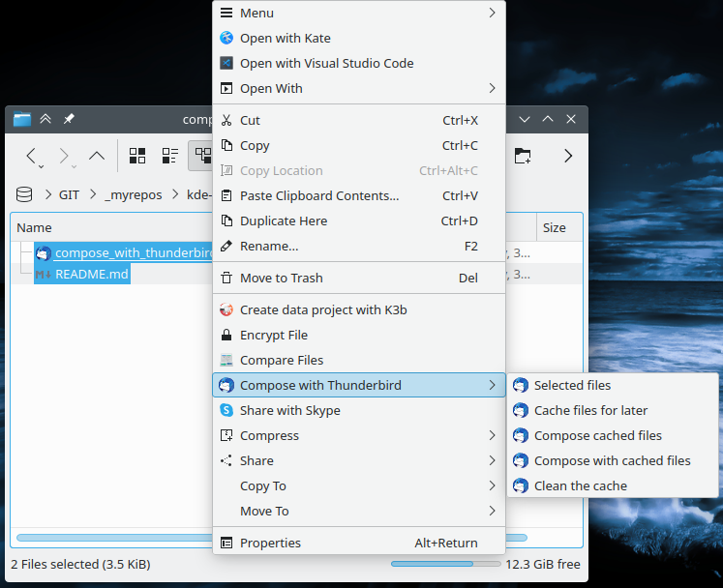Select Compose with cached files
Screen dimensions: 723x588
click(x=613, y=460)
